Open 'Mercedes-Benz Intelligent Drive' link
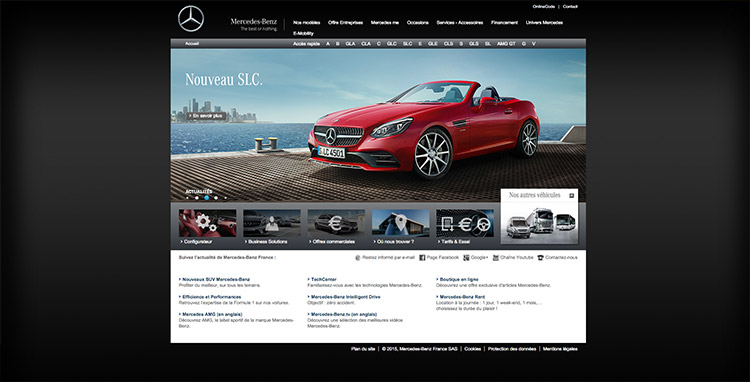 coord(346,297)
